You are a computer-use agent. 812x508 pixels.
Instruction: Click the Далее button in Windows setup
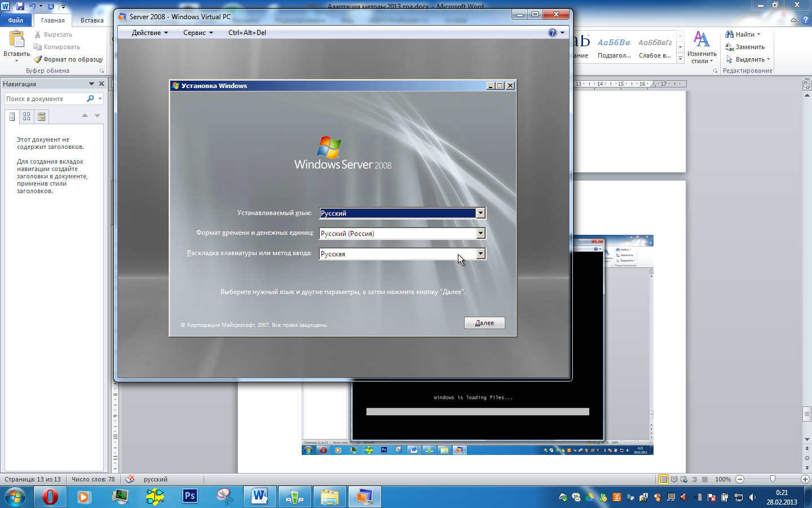484,323
